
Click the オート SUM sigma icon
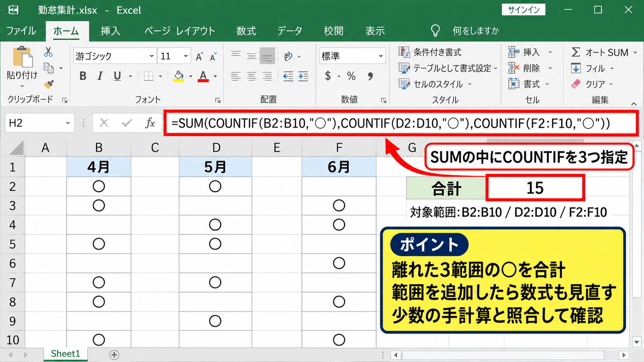(x=576, y=52)
